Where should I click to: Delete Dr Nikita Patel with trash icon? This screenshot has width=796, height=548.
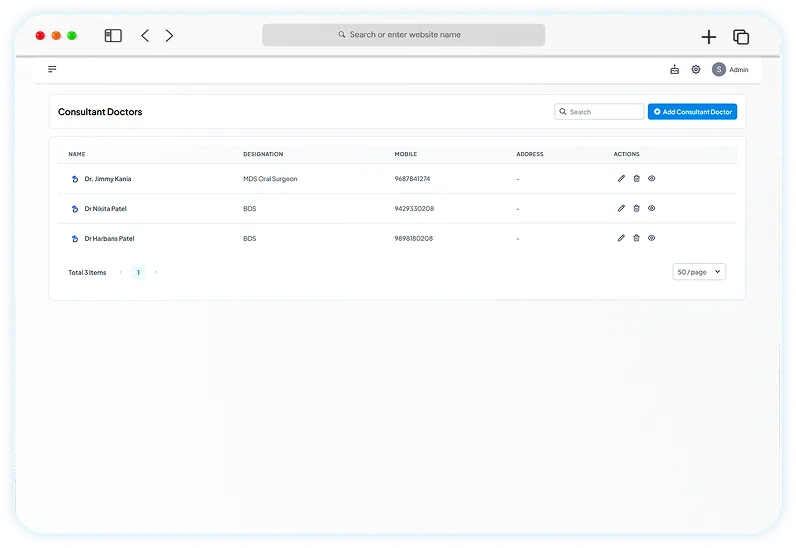pyautogui.click(x=637, y=208)
